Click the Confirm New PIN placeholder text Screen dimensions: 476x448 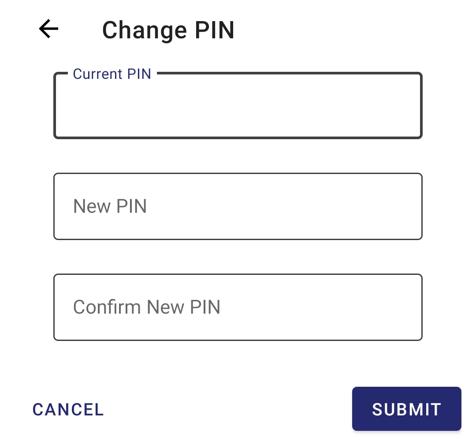[146, 307]
